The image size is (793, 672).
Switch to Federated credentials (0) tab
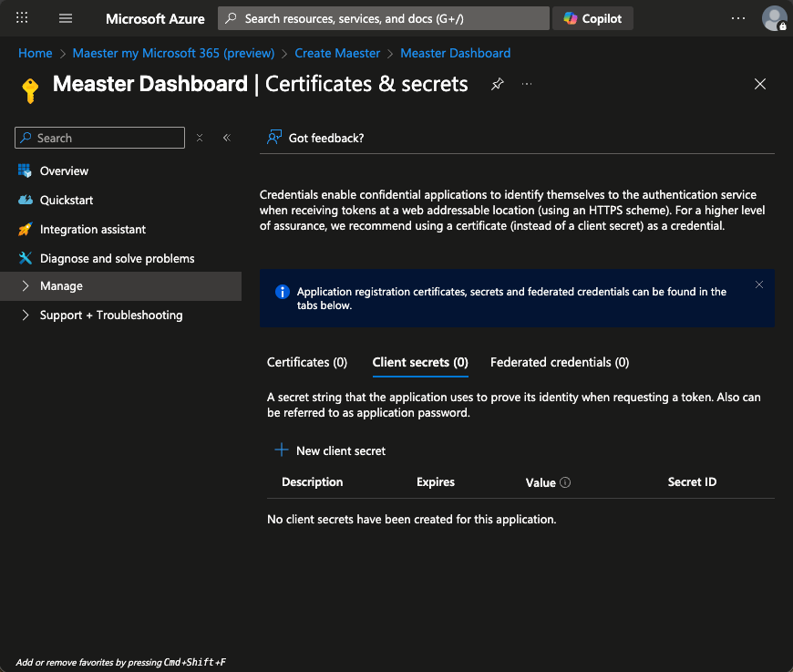(560, 363)
